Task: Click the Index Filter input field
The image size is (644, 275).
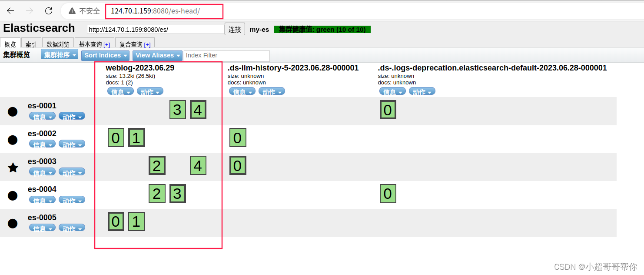Action: click(226, 56)
